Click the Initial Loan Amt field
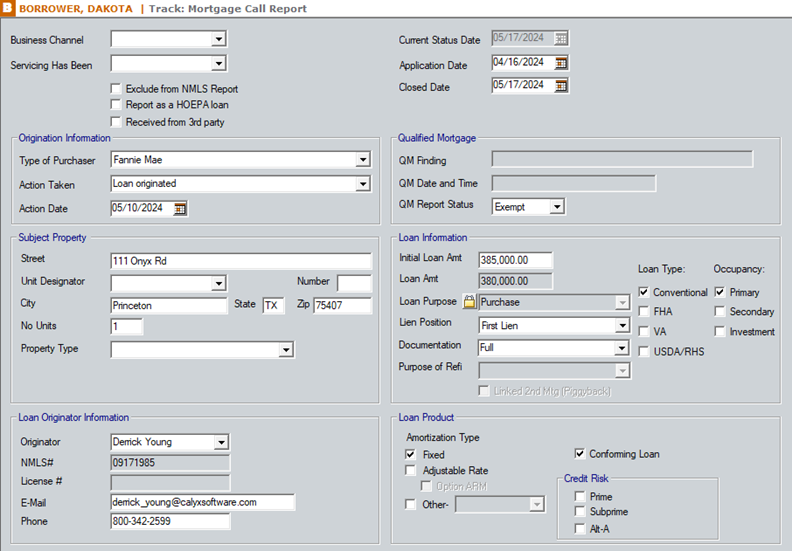Screen dimensions: 792x551 coord(516,260)
